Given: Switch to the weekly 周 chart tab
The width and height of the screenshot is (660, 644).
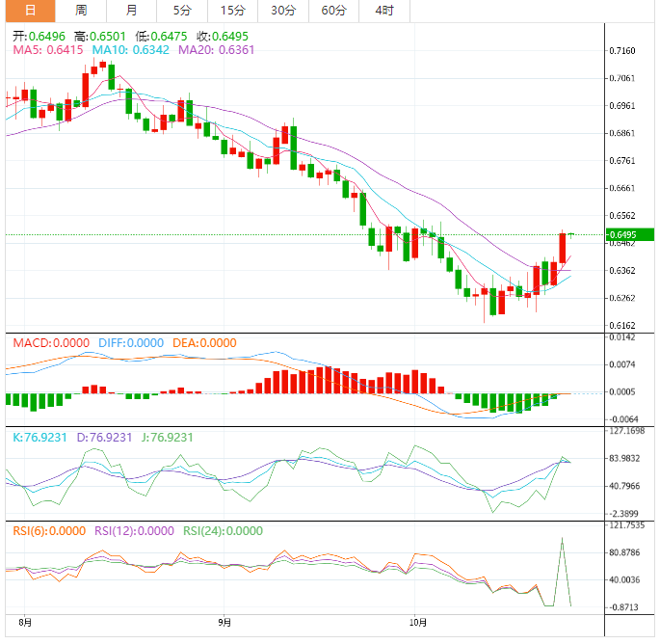Looking at the screenshot, I should pos(81,11).
